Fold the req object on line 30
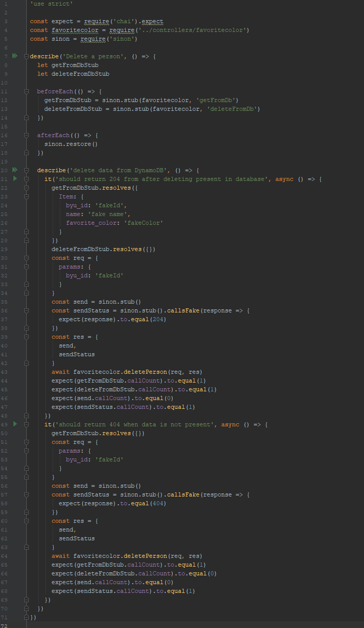 coord(26,258)
